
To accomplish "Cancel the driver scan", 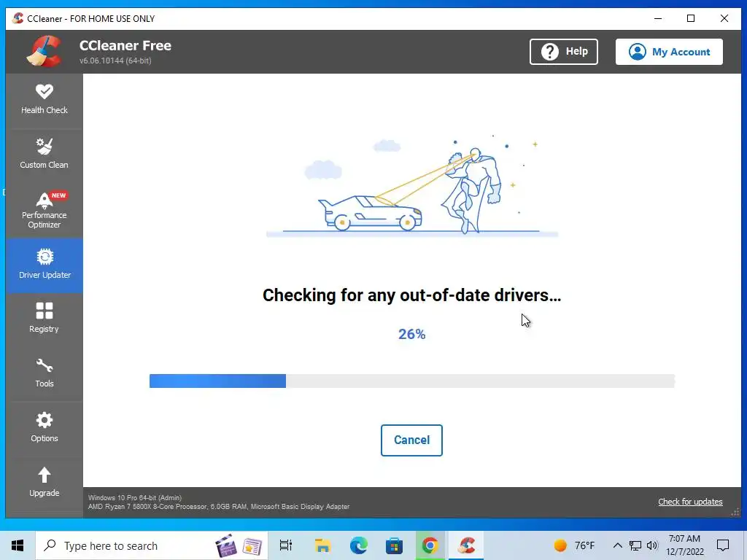I will (x=411, y=440).
